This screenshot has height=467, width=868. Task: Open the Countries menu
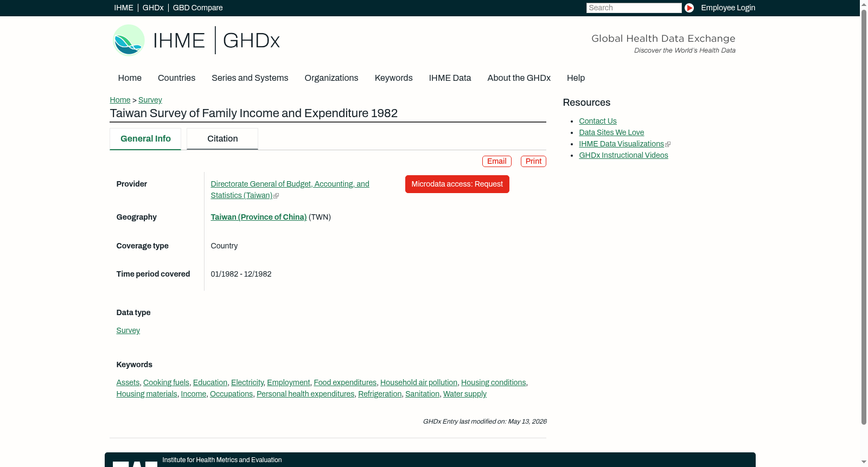point(176,78)
